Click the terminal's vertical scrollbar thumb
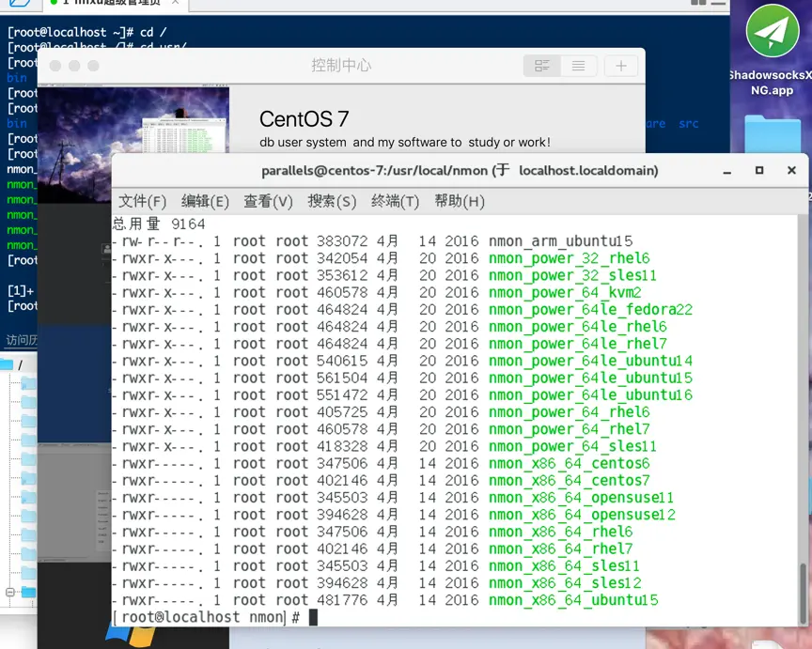This screenshot has width=812, height=649. [x=804, y=593]
